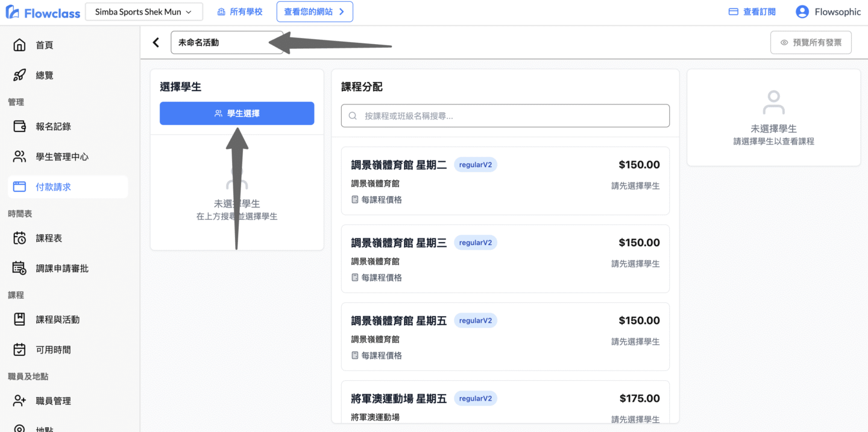This screenshot has height=432, width=868.
Task: Select 付款請求 in the sidebar
Action: click(x=53, y=187)
